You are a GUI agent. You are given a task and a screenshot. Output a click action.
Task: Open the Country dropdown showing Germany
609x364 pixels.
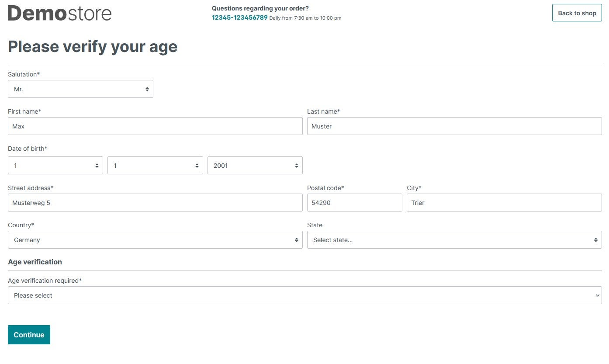click(x=155, y=239)
